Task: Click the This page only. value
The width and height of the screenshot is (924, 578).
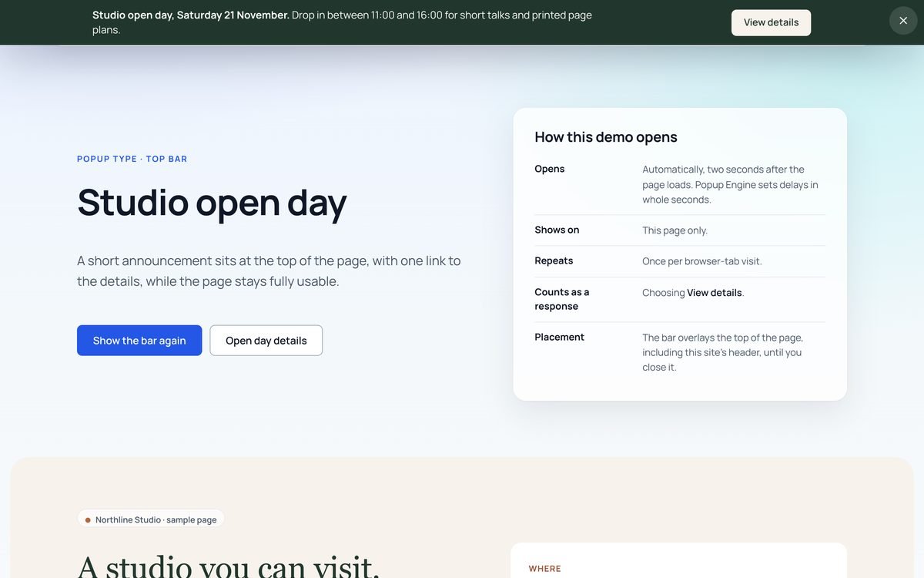Action: [x=675, y=230]
